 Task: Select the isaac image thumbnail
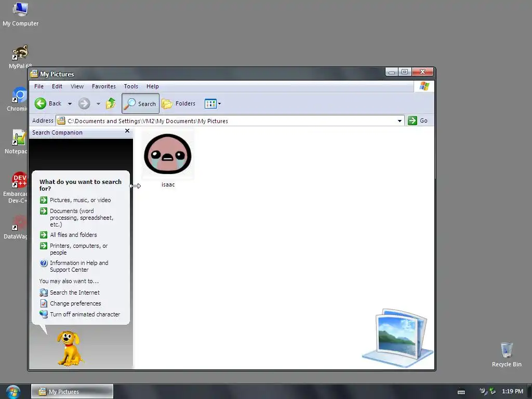[x=168, y=154]
